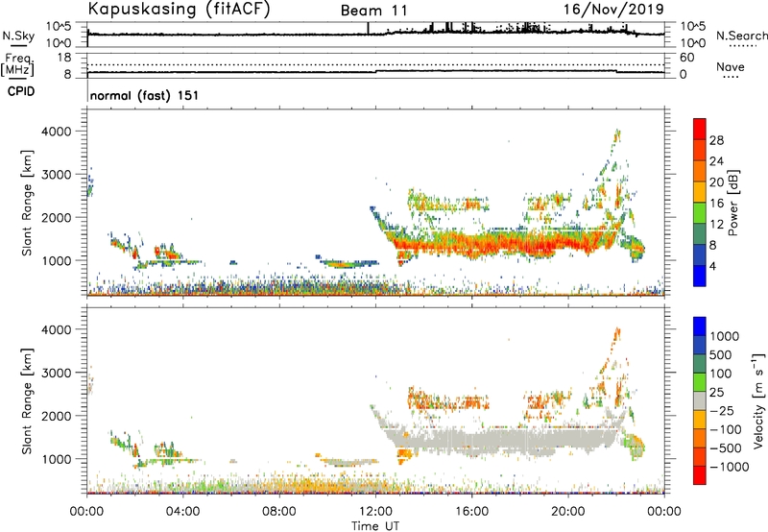Image resolution: width=768 pixels, height=532 pixels.
Task: Click the 16:00 time axis label
Action: (471, 512)
